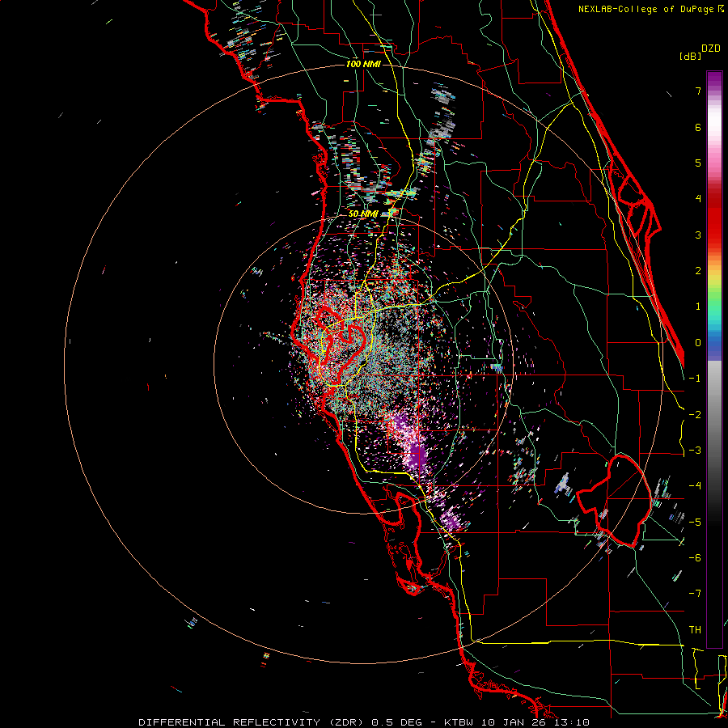Select the positive 5 scale label
Screen dimensions: 728x728
tap(698, 163)
